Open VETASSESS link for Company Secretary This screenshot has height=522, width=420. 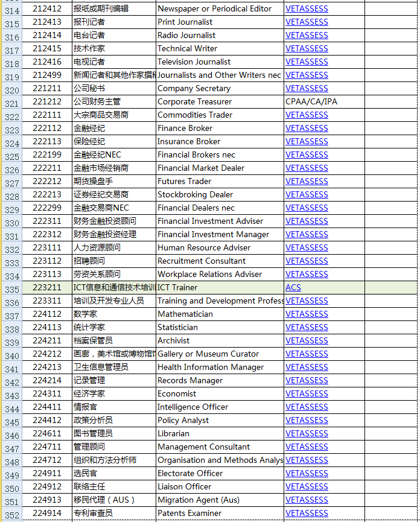coord(307,89)
